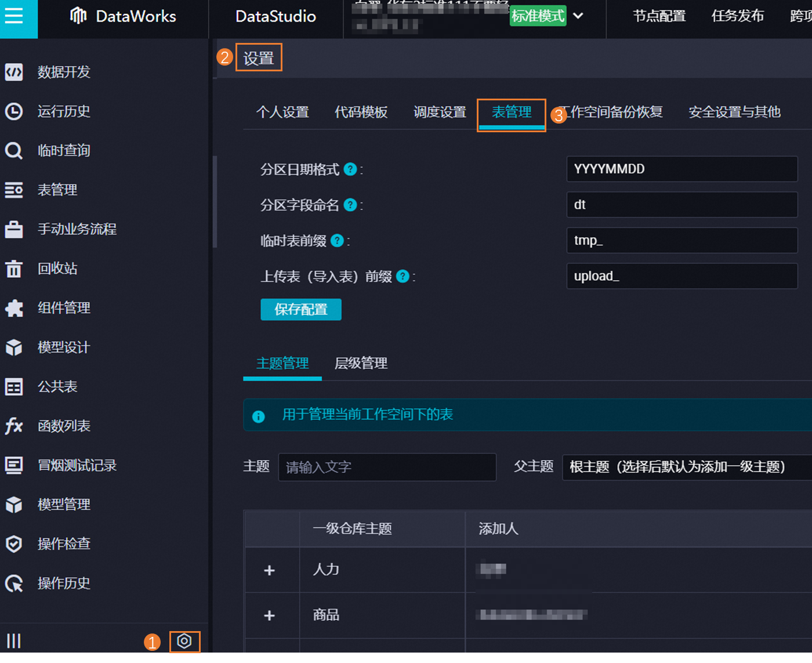Expand the 商品 theme row

tap(269, 615)
